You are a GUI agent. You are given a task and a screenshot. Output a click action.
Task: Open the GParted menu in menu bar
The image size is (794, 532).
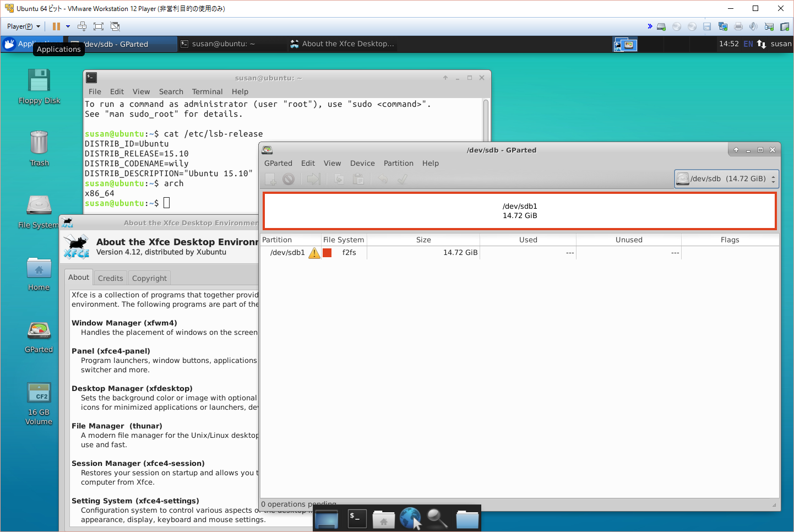pos(278,164)
